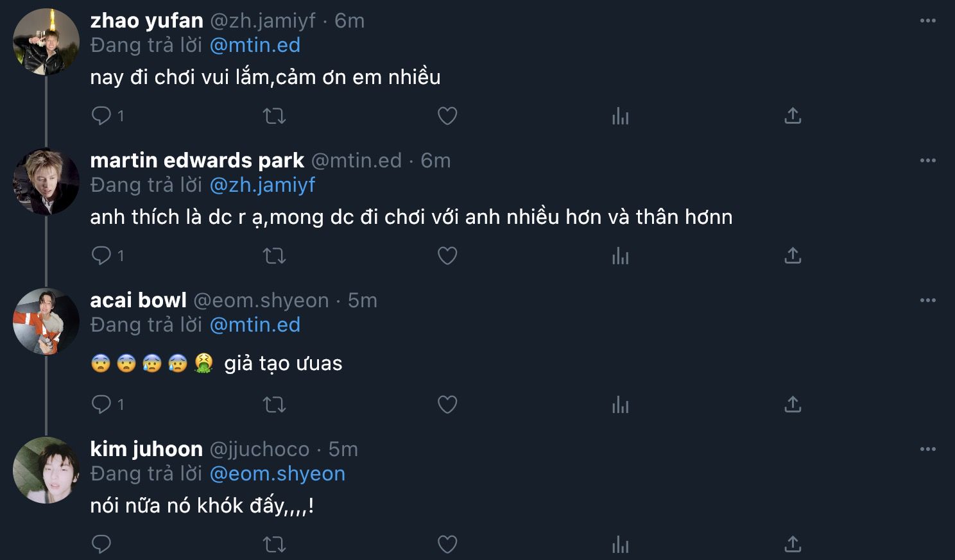This screenshot has width=955, height=560.
Task: Reply to zhao yufan's tweet
Action: coord(101,116)
